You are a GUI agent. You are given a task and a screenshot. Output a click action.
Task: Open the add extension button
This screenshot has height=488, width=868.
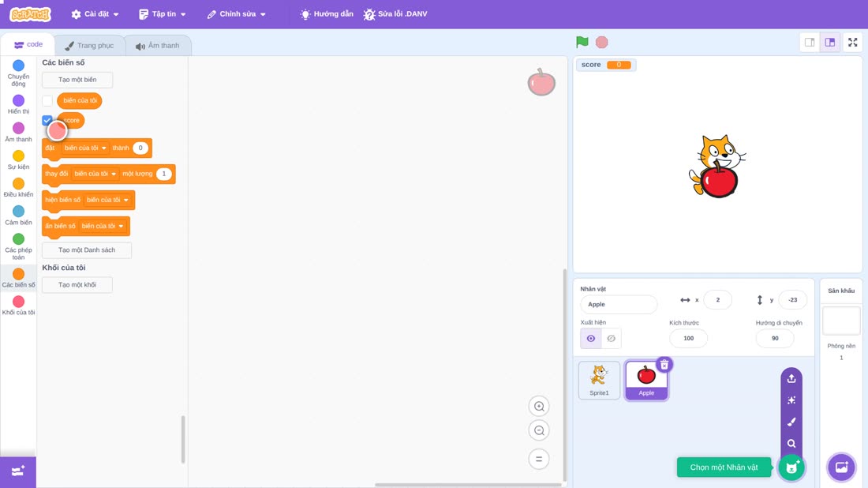point(18,471)
